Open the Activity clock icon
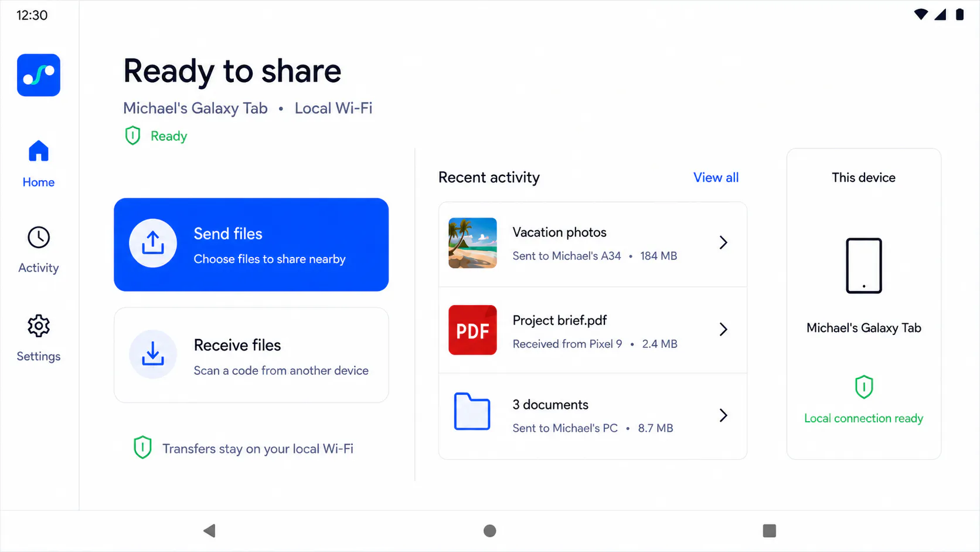980x552 pixels. pyautogui.click(x=39, y=238)
